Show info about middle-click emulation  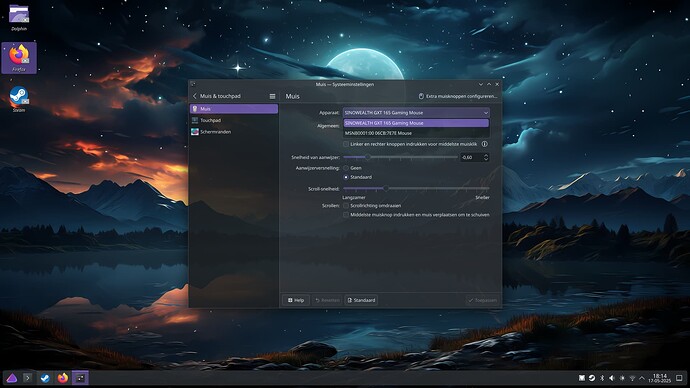[x=484, y=144]
